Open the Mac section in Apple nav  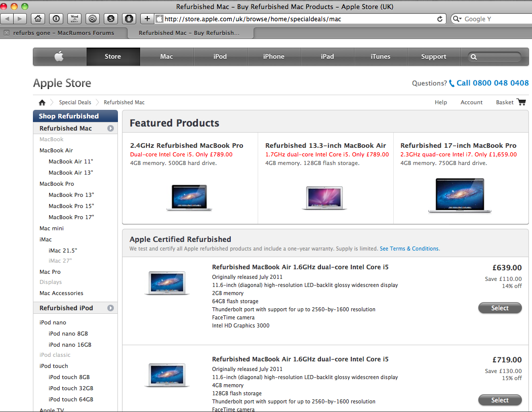click(167, 56)
